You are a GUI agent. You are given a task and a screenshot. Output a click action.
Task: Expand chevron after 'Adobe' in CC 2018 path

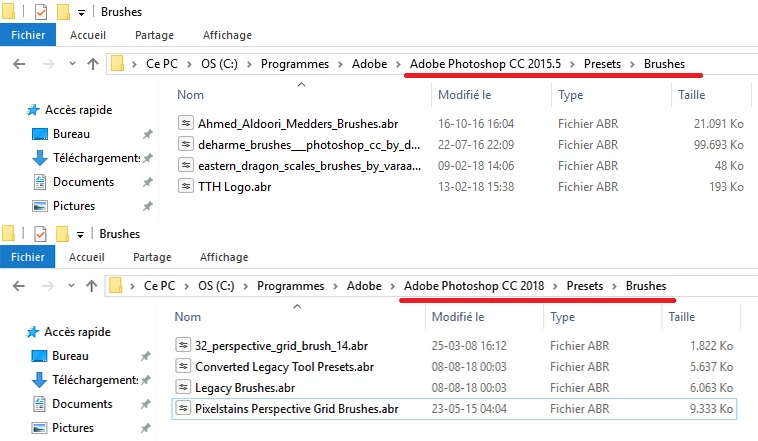coord(393,286)
